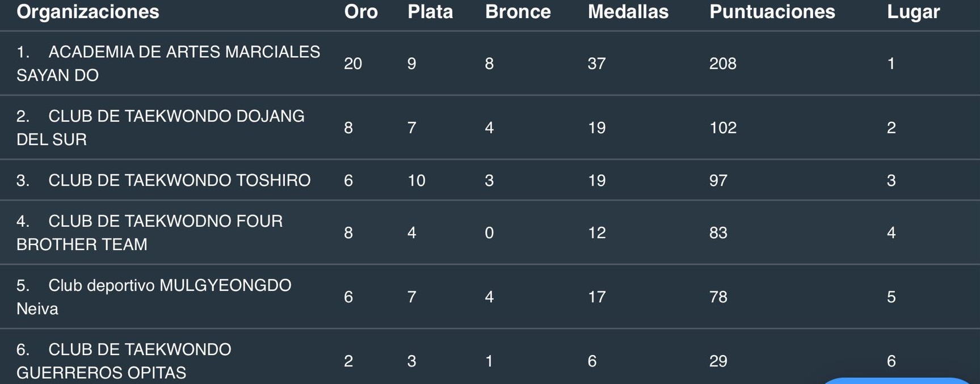Click the Organizaciones column header

(88, 12)
